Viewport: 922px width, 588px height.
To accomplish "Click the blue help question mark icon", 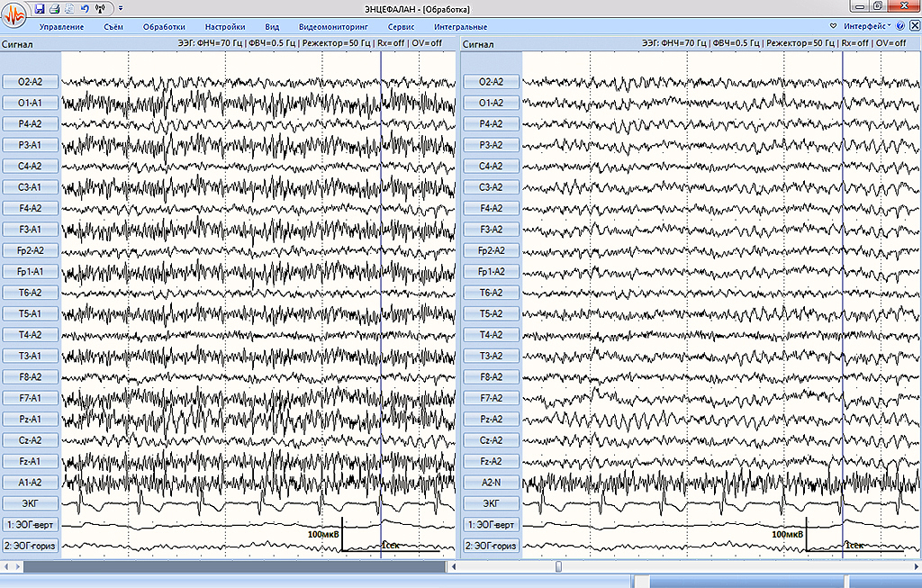I will [900, 26].
